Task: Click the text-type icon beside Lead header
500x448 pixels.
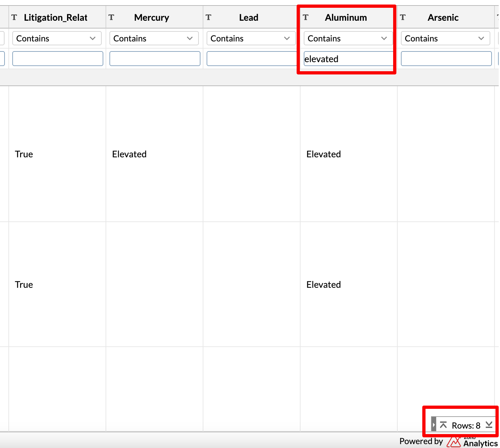Action: pyautogui.click(x=209, y=17)
